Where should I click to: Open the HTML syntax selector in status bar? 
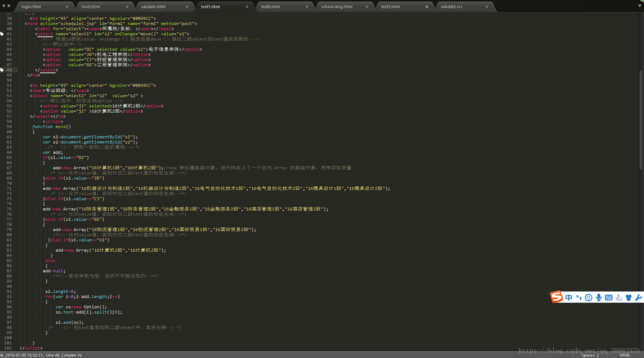625,355
